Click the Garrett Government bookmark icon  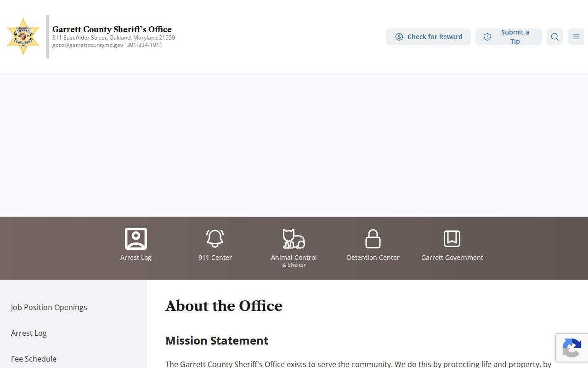452,239
